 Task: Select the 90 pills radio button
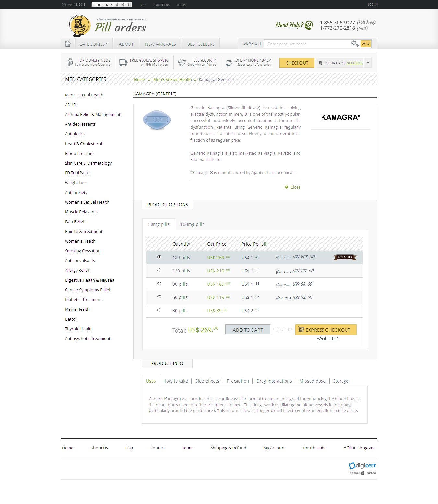[x=159, y=283]
